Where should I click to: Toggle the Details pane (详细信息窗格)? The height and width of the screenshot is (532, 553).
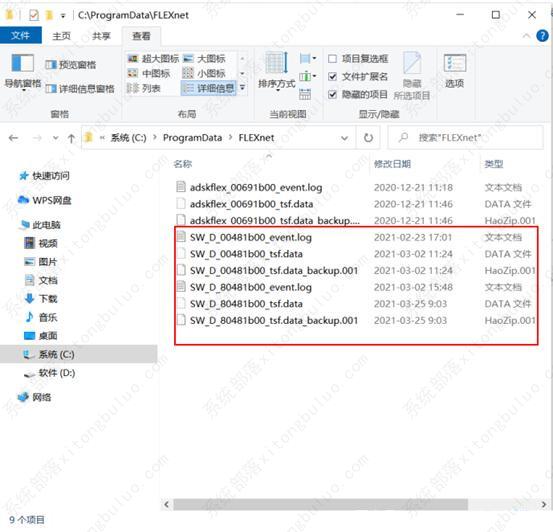(x=80, y=89)
